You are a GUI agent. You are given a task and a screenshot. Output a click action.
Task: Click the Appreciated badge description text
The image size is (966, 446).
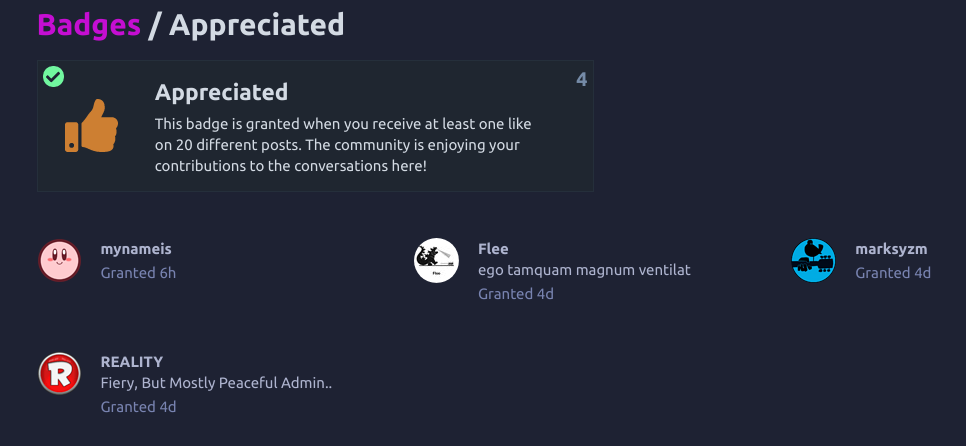pos(343,145)
